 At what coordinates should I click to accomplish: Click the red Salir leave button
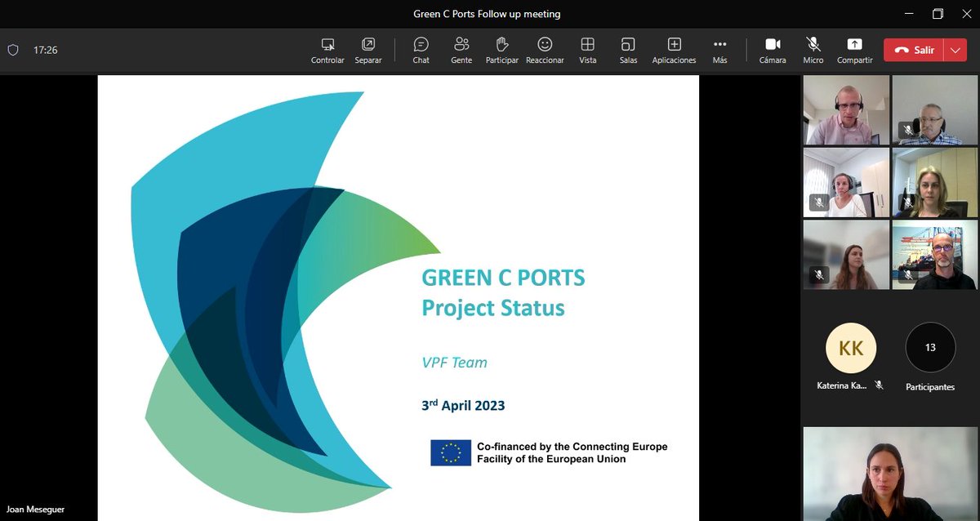(914, 50)
